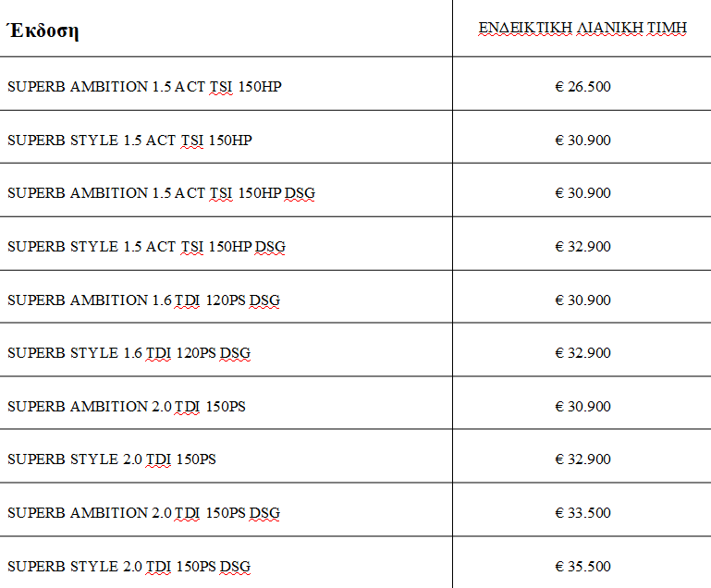Click SUPERB STYLE 1.5 ACT TSI 150HP text
The image size is (711, 588).
pos(129,141)
